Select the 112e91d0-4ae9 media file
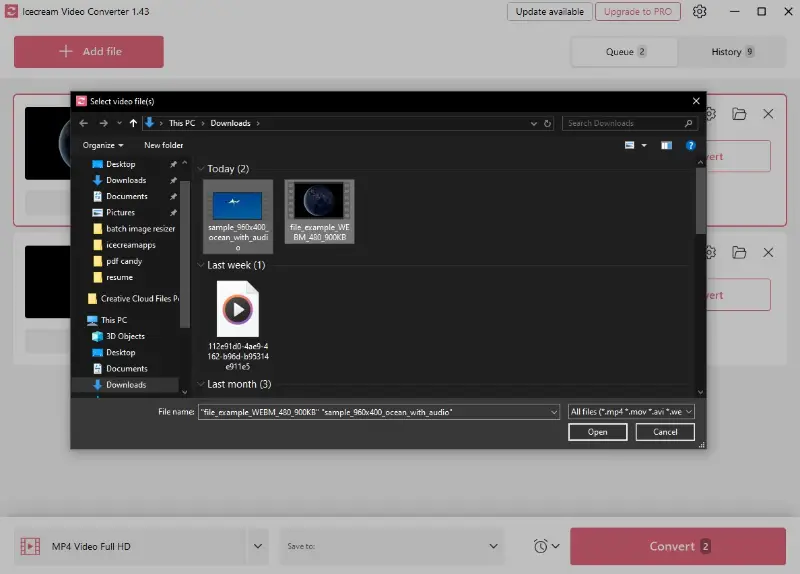 [238, 325]
